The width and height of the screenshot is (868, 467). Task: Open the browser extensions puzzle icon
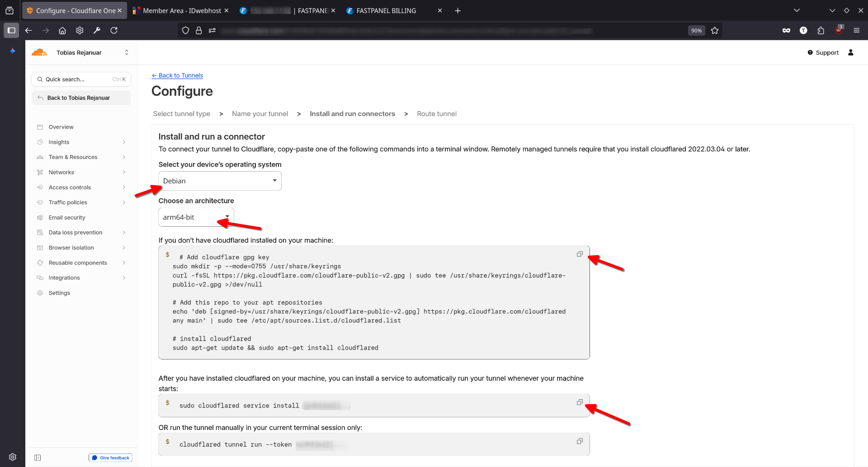coord(821,31)
